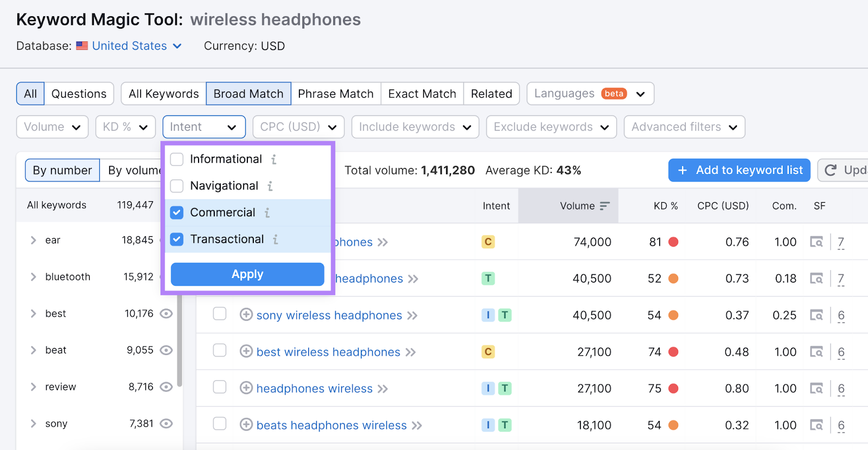Switch to the Questions tab
This screenshot has width=868, height=450.
(x=79, y=94)
